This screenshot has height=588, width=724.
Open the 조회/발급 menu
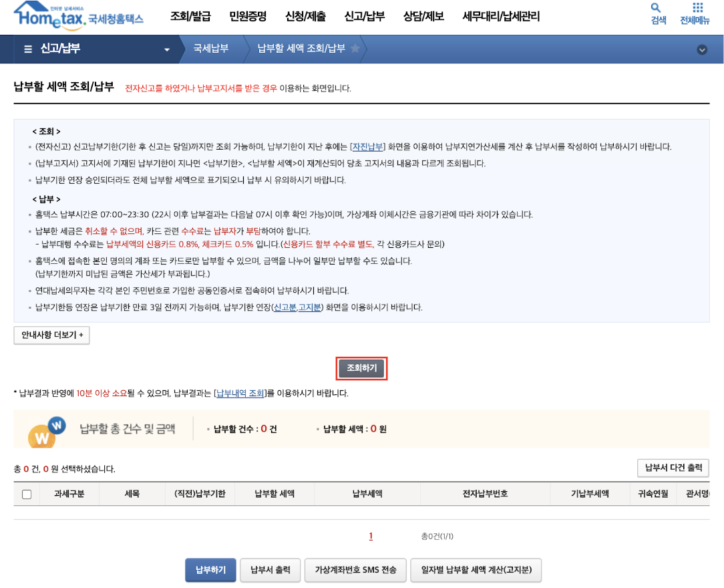tap(190, 16)
